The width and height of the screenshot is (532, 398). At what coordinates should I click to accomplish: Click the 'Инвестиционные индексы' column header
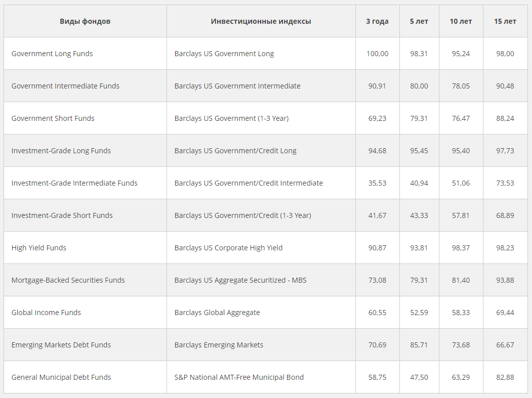click(261, 21)
